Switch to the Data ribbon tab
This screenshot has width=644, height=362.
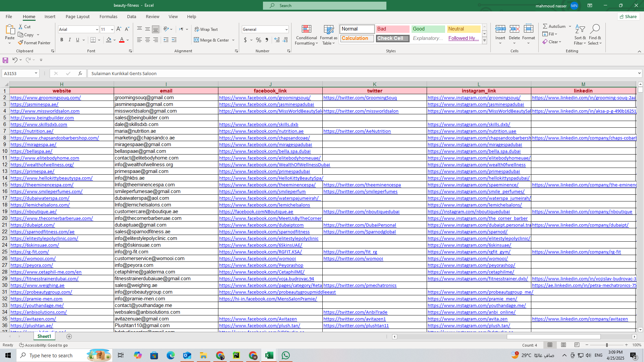pos(131,16)
